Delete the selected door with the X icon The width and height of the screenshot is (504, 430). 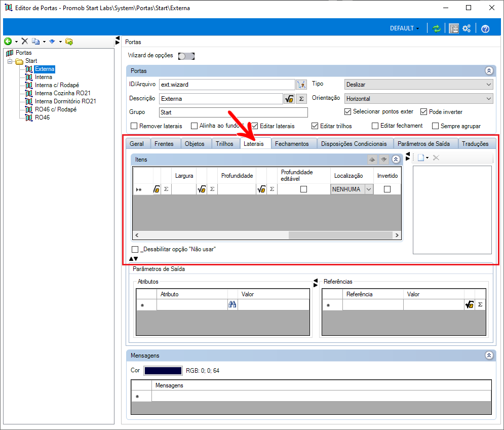pos(25,41)
